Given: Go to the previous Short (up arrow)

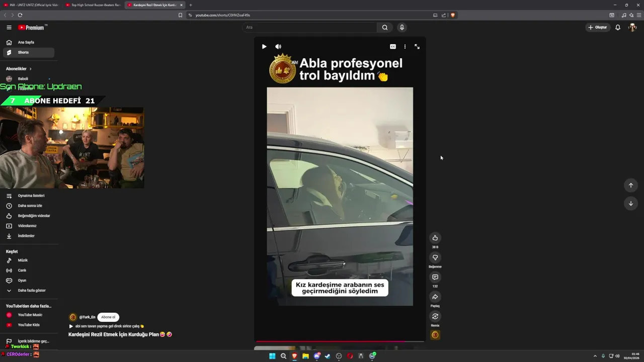Looking at the screenshot, I should (631, 185).
